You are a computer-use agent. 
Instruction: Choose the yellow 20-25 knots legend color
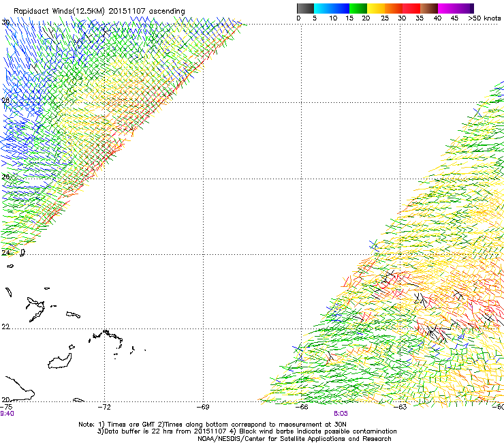(376, 8)
